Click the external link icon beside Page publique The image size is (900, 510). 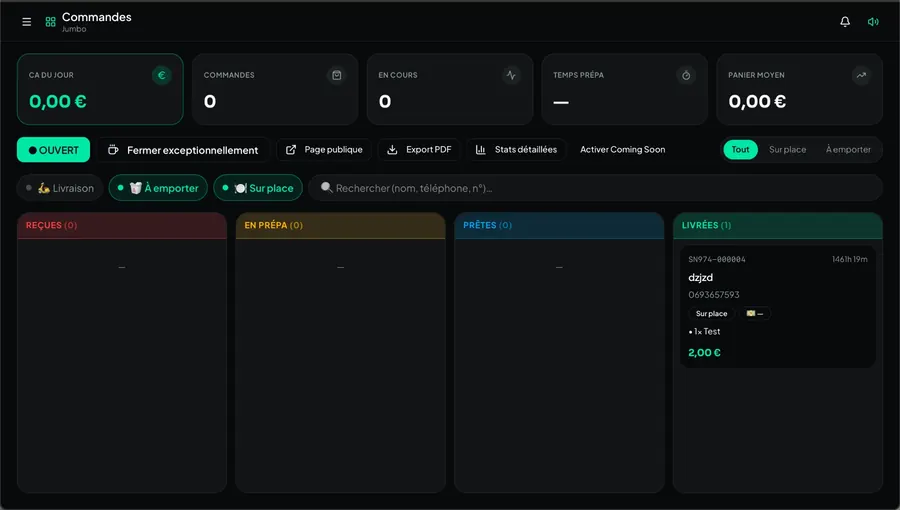[291, 150]
